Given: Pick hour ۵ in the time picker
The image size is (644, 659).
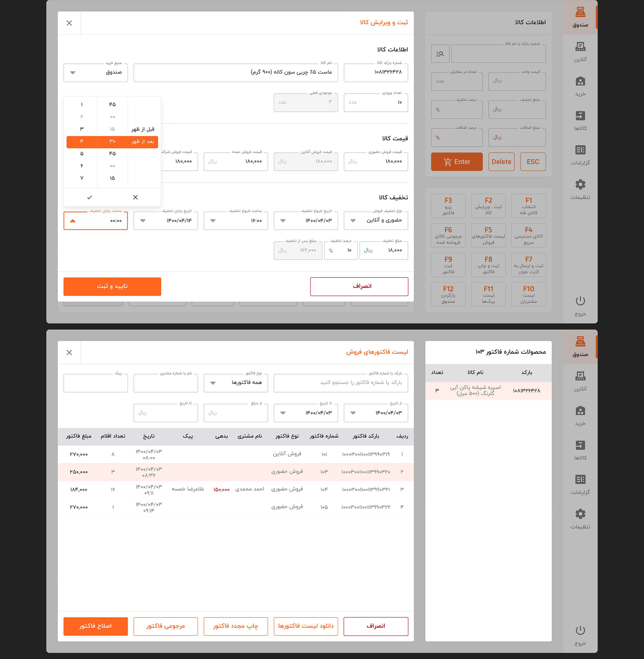Looking at the screenshot, I should [82, 154].
